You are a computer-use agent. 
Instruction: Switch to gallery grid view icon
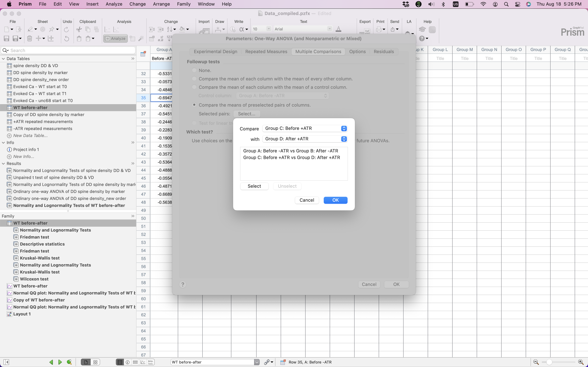click(95, 362)
